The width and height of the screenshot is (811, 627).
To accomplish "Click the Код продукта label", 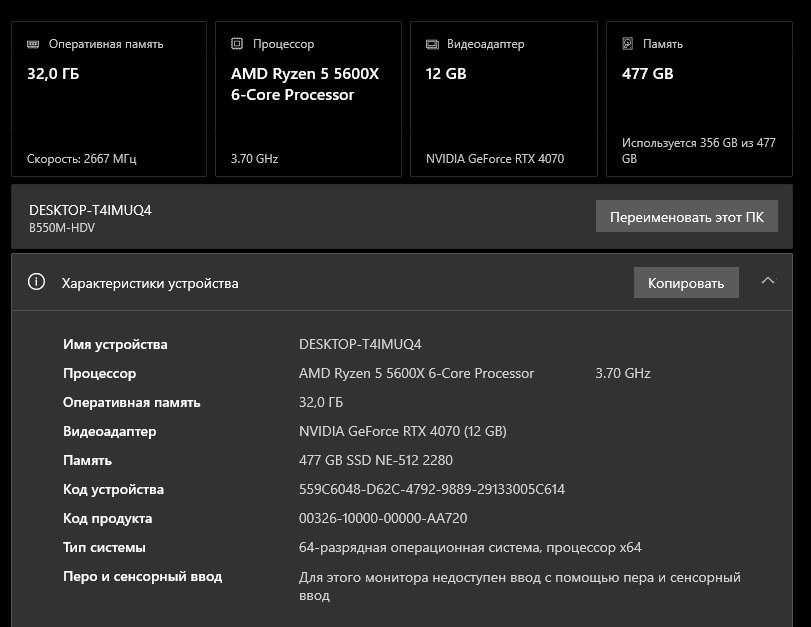I will coord(107,518).
